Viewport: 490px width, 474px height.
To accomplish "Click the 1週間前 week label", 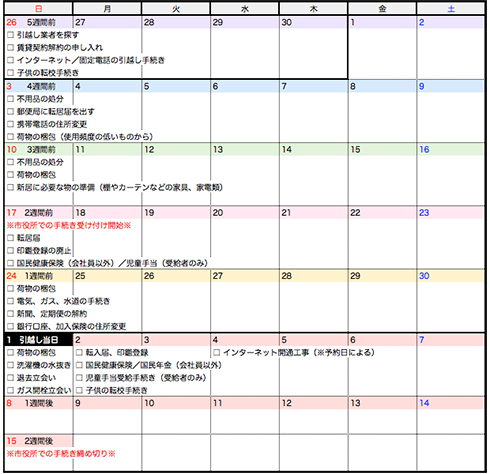I will [39, 276].
